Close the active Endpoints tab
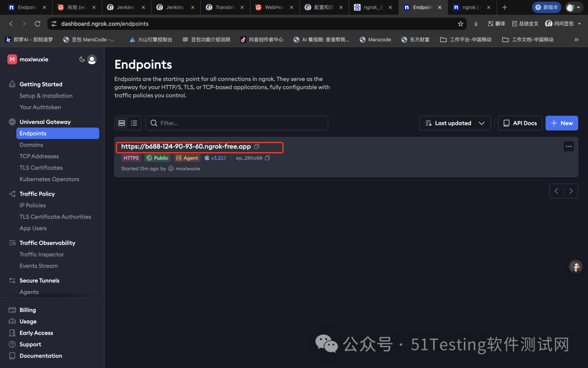Image resolution: width=588 pixels, height=368 pixels. 439,7
